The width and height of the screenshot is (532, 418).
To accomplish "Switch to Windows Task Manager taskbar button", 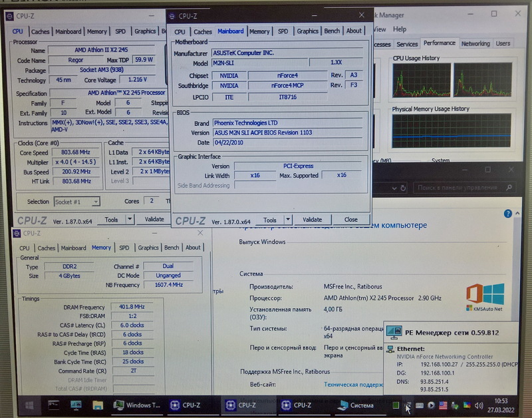I will pyautogui.click(x=137, y=405).
